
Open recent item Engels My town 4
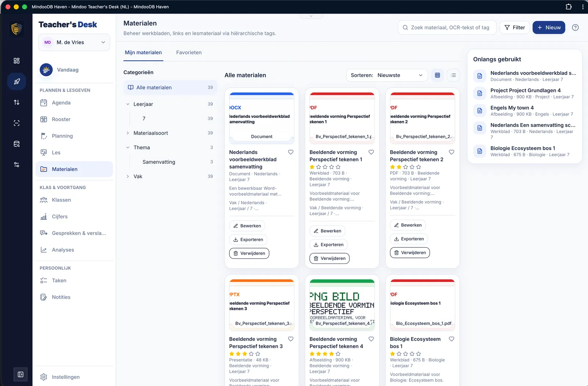[x=525, y=111]
